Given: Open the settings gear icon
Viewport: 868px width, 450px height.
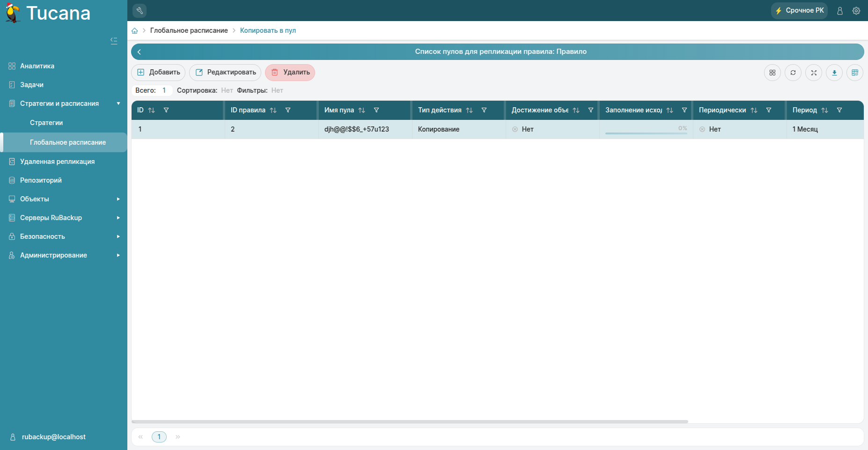Looking at the screenshot, I should tap(856, 11).
